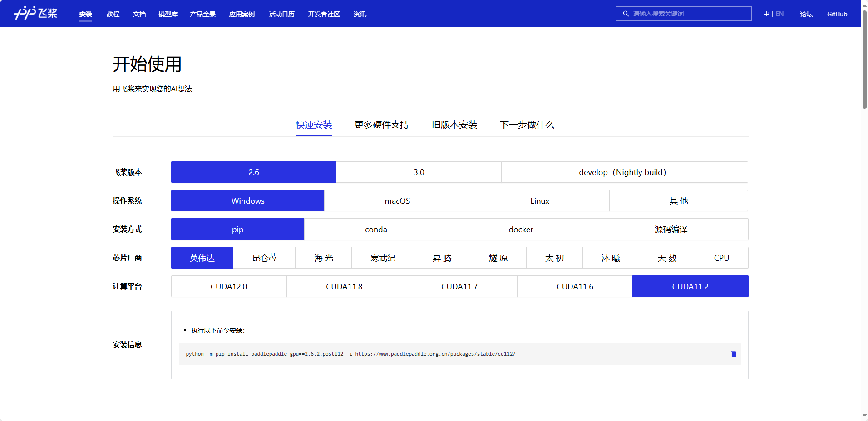This screenshot has height=421, width=868.
Task: Select the 更多硬件支持 tab
Action: pos(382,125)
